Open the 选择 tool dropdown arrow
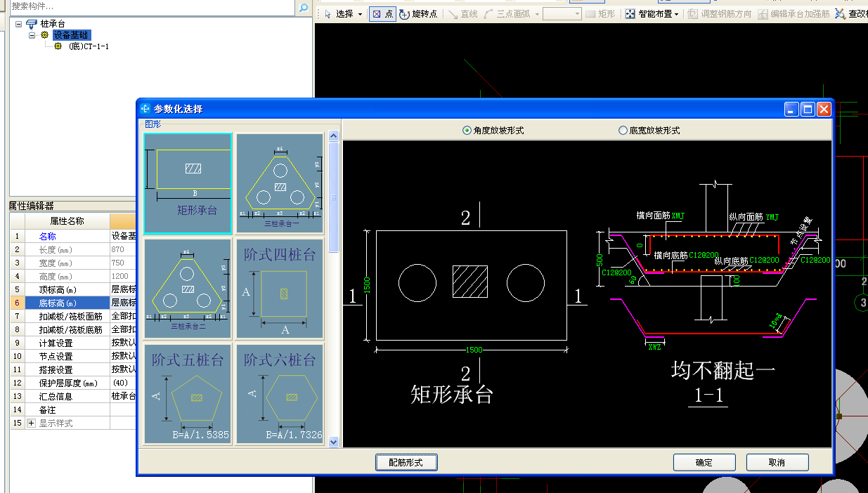The height and width of the screenshot is (493, 868). pos(361,14)
